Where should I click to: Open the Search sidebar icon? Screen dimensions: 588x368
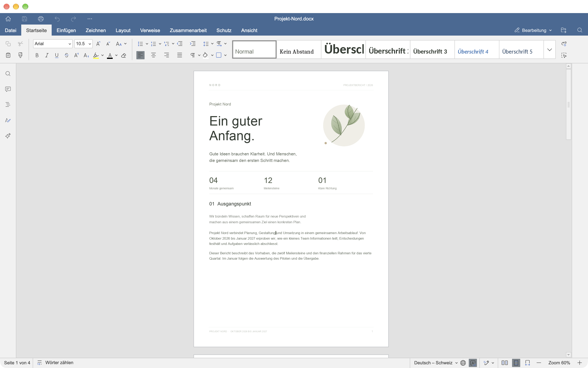[8, 74]
